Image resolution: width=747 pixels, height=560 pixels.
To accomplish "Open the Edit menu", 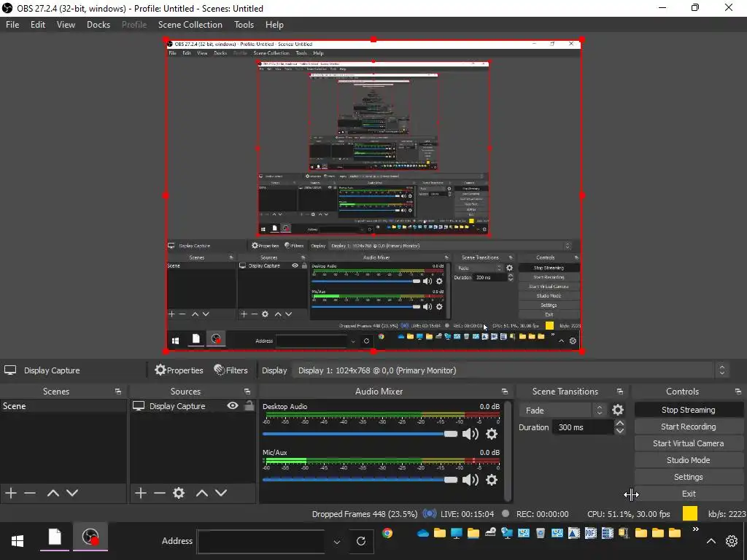I will pos(38,25).
